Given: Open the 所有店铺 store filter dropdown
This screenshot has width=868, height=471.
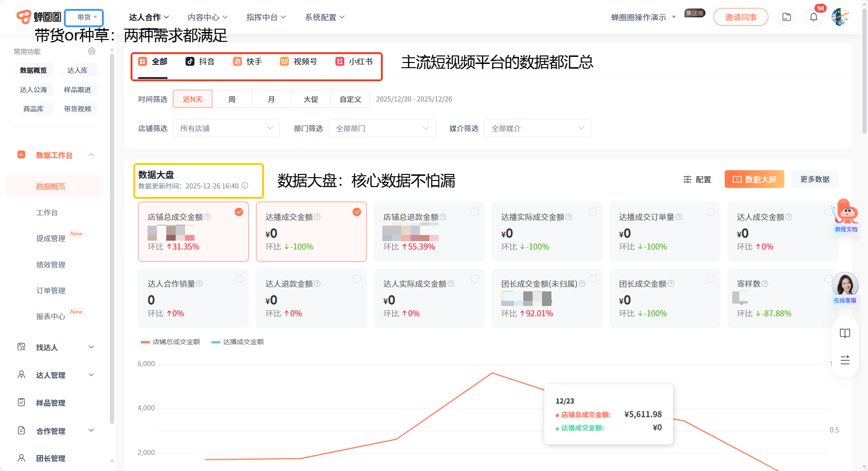Looking at the screenshot, I should (226, 128).
